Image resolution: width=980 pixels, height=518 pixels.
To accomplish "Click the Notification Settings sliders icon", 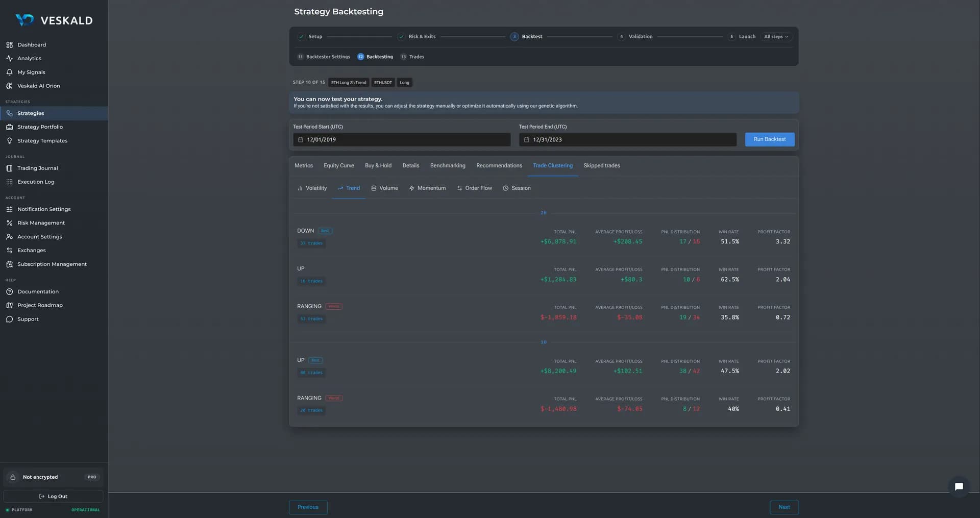I will [x=9, y=209].
